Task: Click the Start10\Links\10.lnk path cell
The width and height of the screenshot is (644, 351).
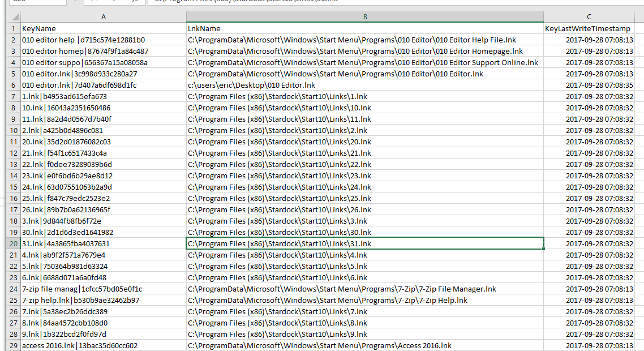Action: tap(364, 108)
